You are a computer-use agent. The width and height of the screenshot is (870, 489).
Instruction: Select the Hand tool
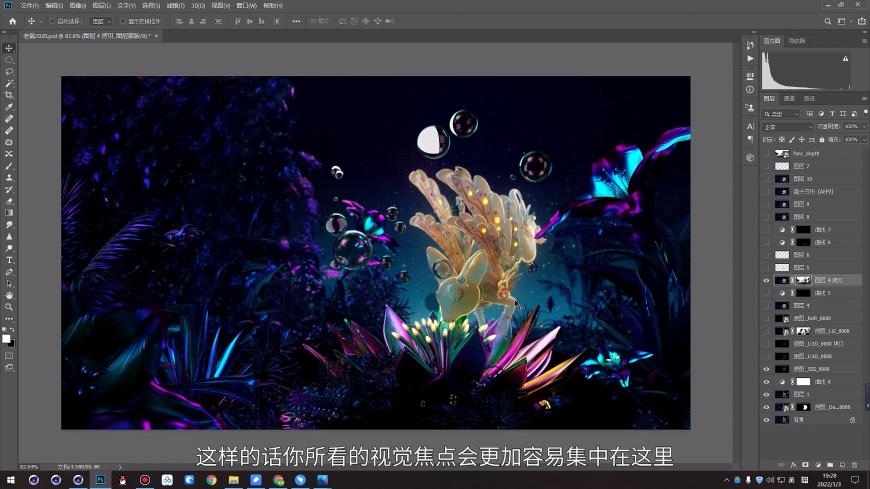[9, 295]
